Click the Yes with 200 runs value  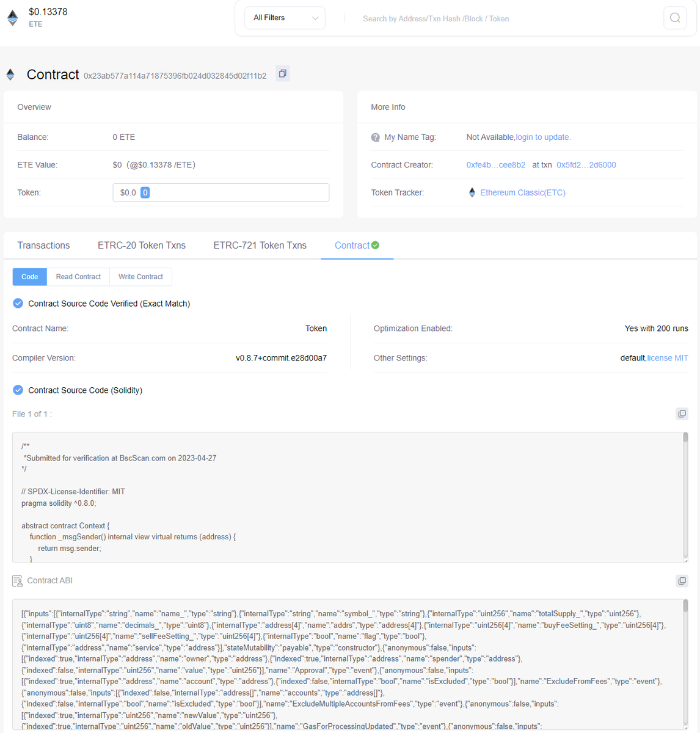coord(657,329)
